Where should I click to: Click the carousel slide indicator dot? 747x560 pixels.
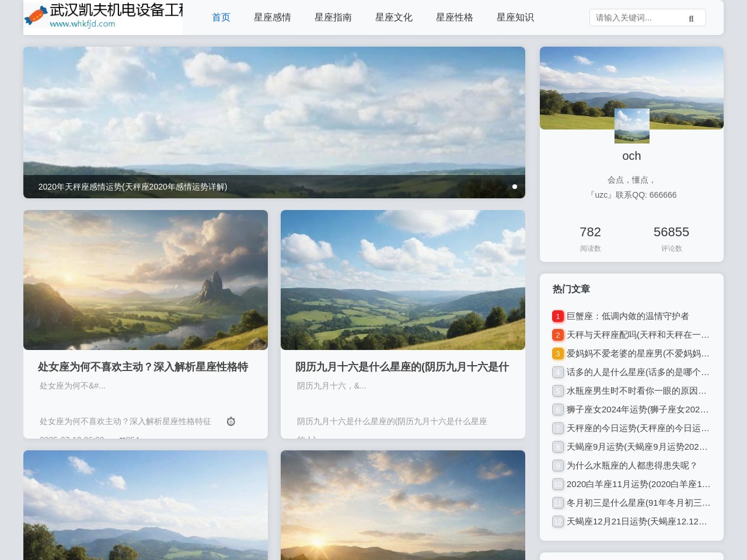point(515,187)
